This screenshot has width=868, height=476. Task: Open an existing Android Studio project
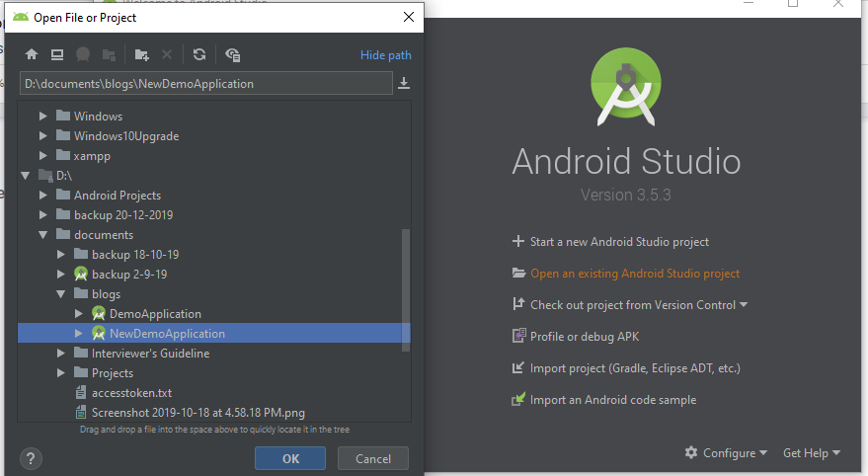click(x=635, y=274)
